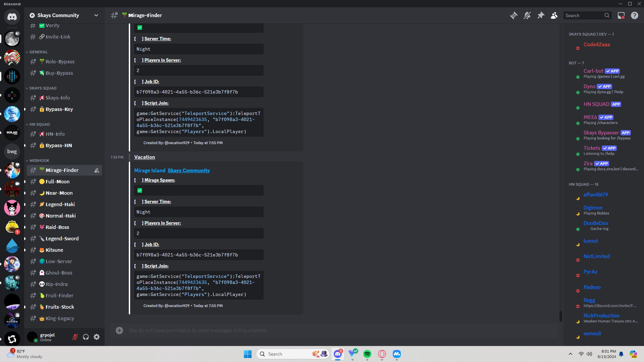Open the Legend-Sword channel

click(64, 239)
